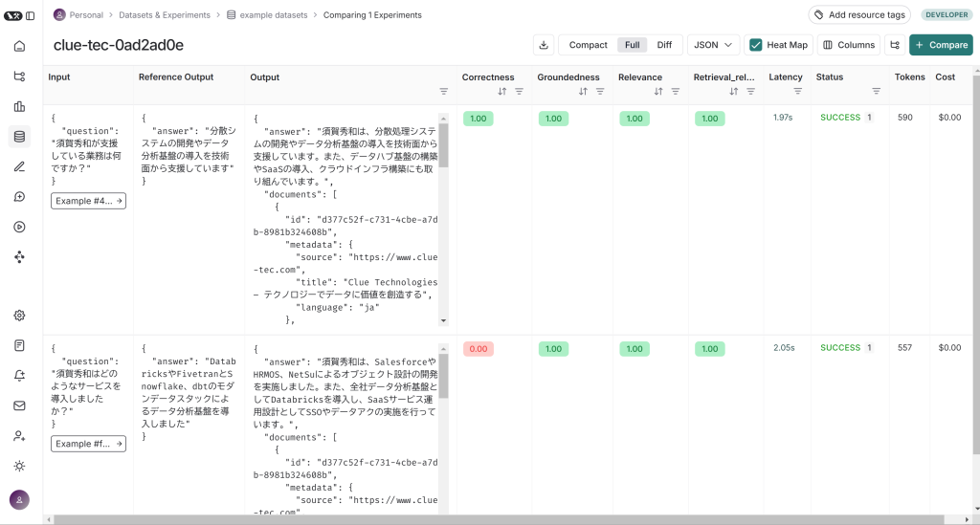Click the sort arrows under Correctness column
Screen dimensions: 980x525
click(501, 92)
